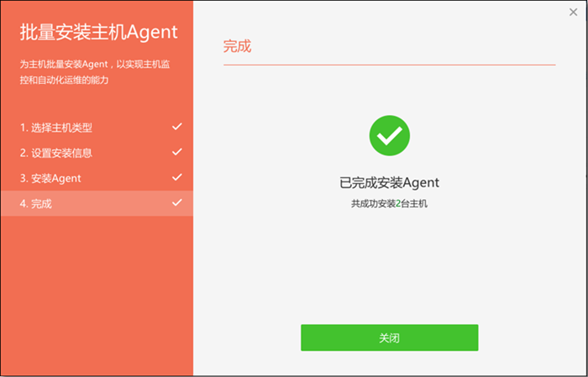This screenshot has width=588, height=377.
Task: Click the 批量安装主机Agent sidebar title
Action: point(98,33)
